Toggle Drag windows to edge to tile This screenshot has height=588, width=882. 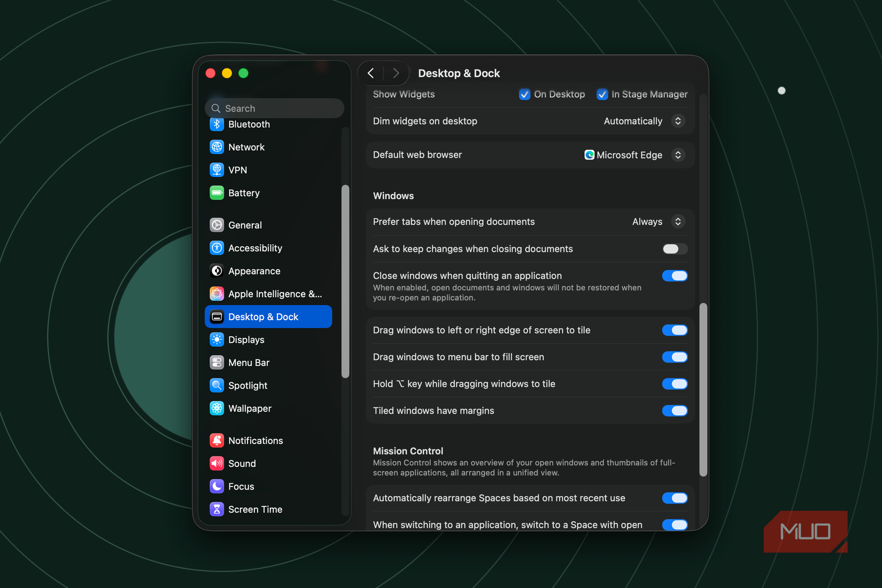(x=675, y=330)
